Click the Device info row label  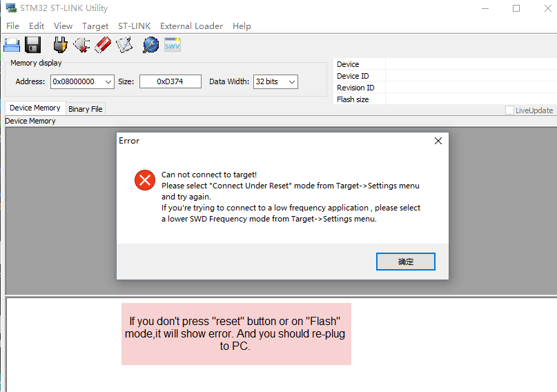(x=348, y=64)
